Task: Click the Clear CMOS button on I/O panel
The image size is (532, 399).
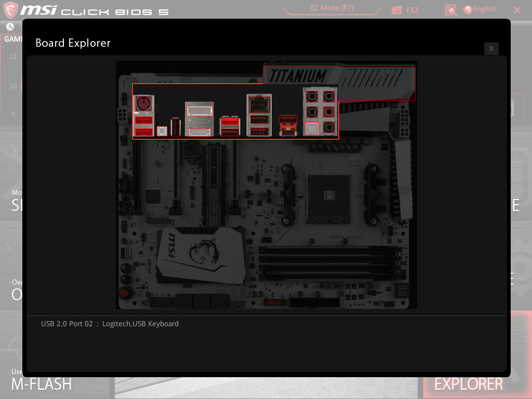Action: (x=162, y=131)
